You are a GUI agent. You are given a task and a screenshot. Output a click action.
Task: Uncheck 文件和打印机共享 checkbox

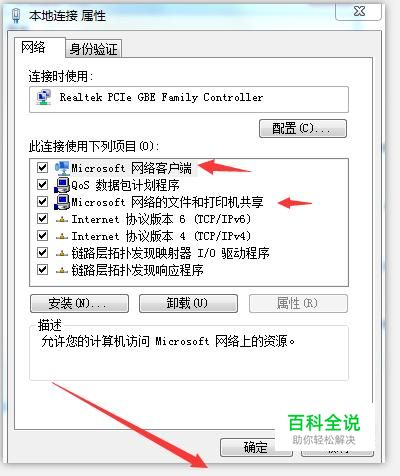point(42,201)
